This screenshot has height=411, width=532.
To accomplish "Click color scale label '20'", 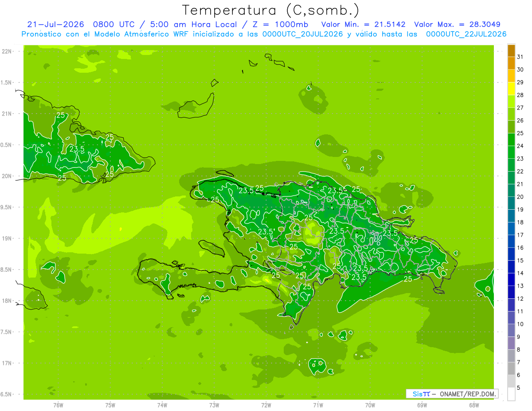I will [x=520, y=197].
